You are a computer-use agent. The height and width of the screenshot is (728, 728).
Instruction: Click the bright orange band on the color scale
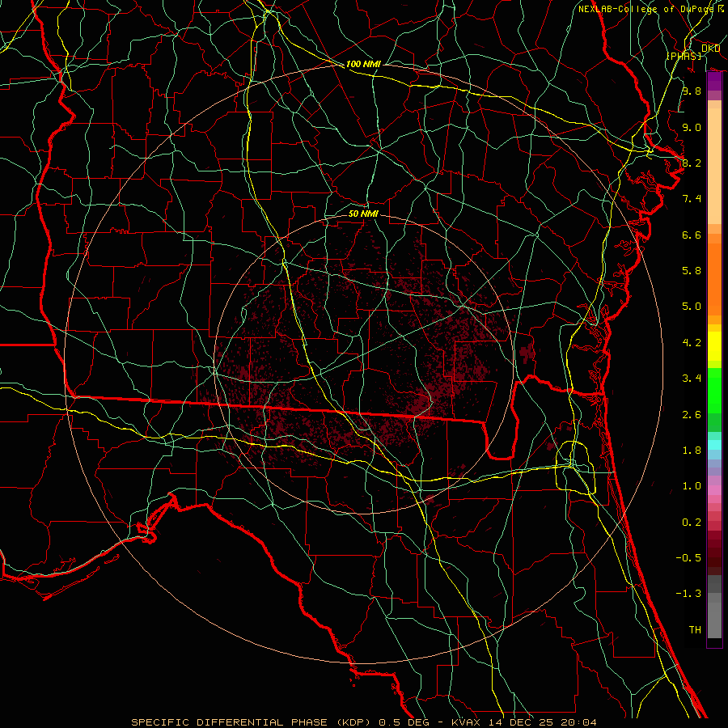(714, 280)
